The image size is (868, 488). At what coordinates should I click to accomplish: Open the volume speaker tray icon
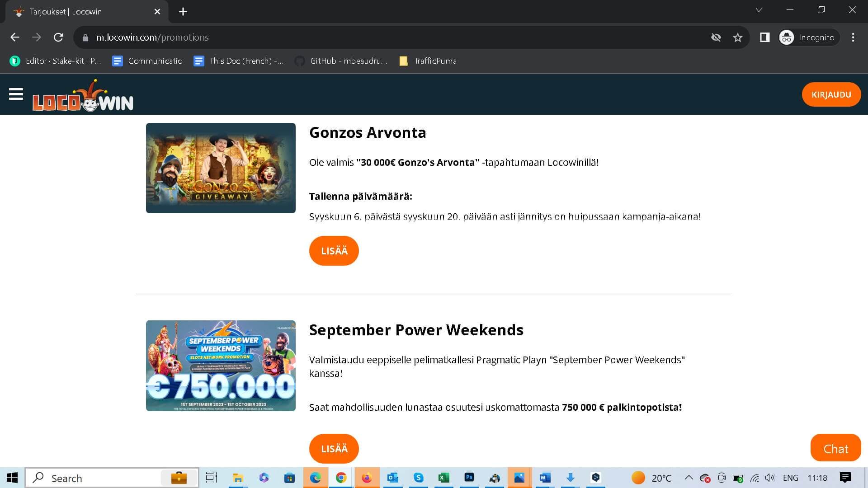(770, 478)
